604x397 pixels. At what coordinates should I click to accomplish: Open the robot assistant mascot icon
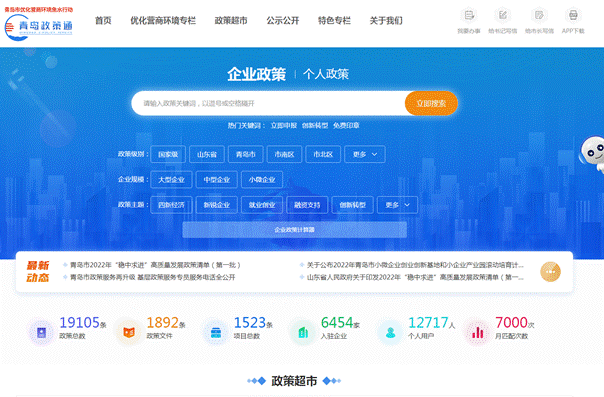coord(593,154)
